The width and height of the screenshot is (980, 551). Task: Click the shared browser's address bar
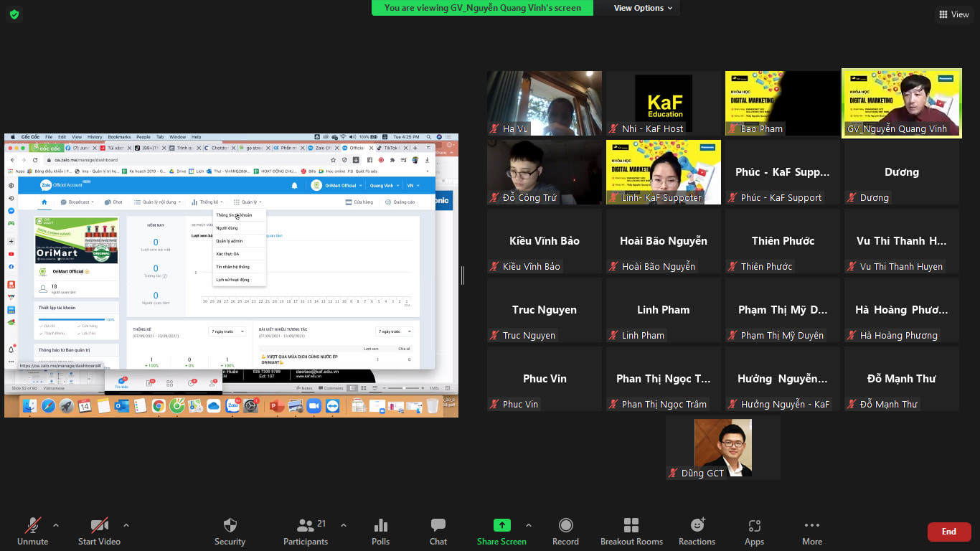click(x=187, y=160)
